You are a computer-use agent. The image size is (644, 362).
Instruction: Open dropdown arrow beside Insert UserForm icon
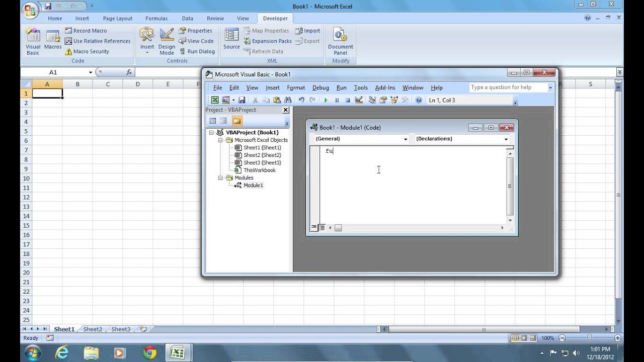tap(233, 100)
